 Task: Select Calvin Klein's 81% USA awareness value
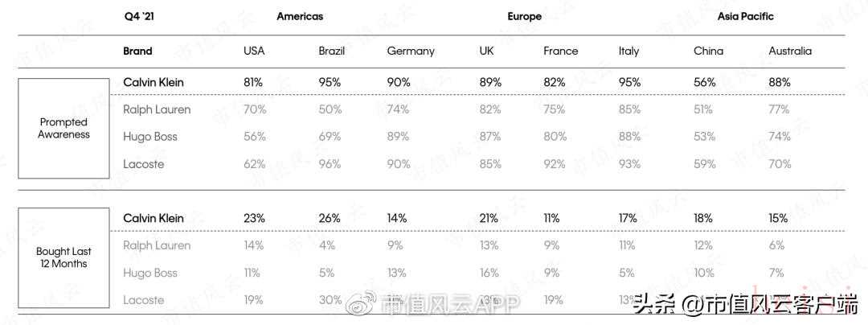pyautogui.click(x=255, y=82)
